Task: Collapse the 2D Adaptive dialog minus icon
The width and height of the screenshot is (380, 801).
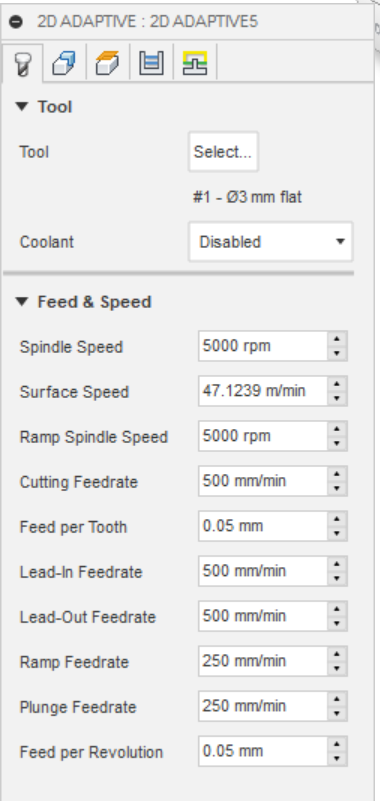Action: click(16, 22)
